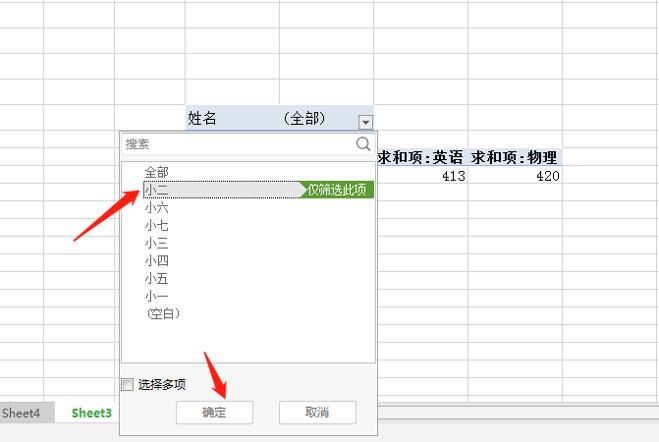Image resolution: width=659 pixels, height=442 pixels.
Task: Select 小三 in the filter list
Action: pos(156,243)
